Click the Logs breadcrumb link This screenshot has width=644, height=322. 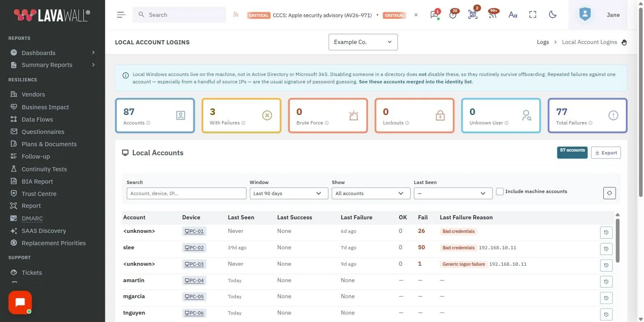(x=543, y=42)
